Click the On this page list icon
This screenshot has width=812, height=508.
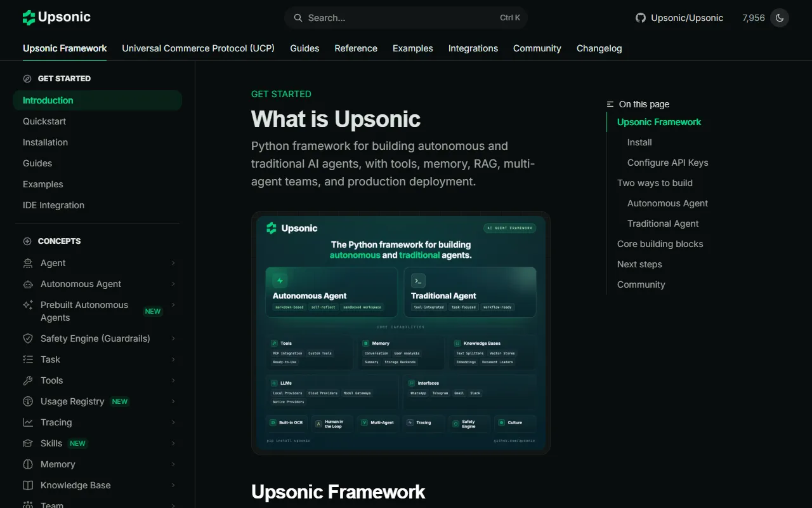click(610, 104)
